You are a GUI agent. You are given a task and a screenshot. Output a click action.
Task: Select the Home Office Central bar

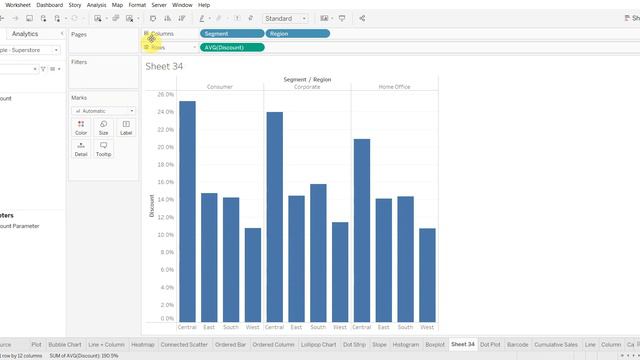pyautogui.click(x=362, y=231)
